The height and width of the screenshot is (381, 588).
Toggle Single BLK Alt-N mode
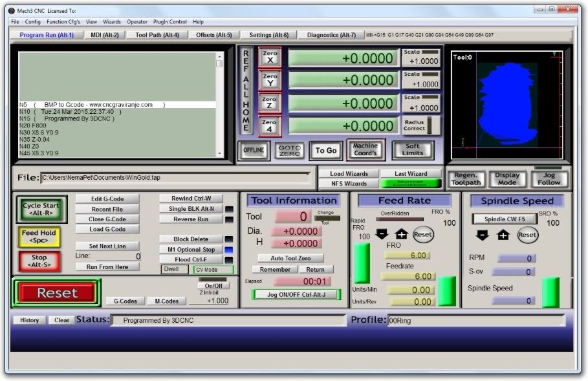[x=191, y=209]
